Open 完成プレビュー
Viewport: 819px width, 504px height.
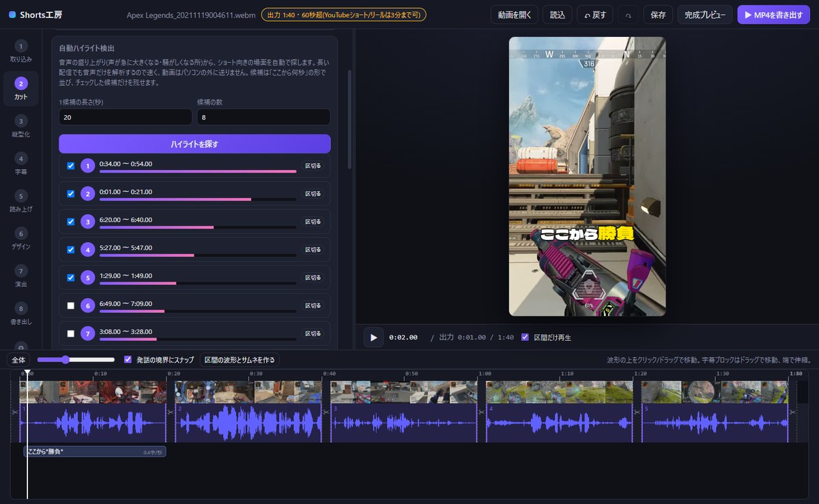point(705,14)
